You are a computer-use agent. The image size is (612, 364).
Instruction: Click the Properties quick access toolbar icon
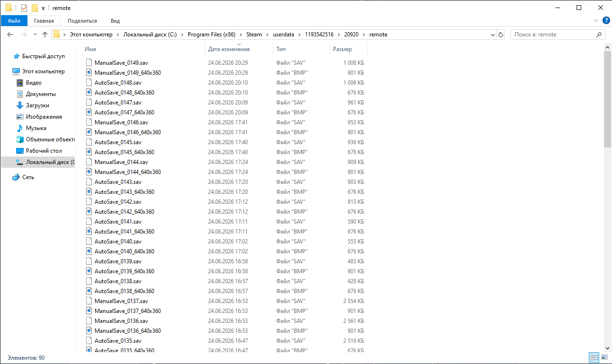[24, 8]
